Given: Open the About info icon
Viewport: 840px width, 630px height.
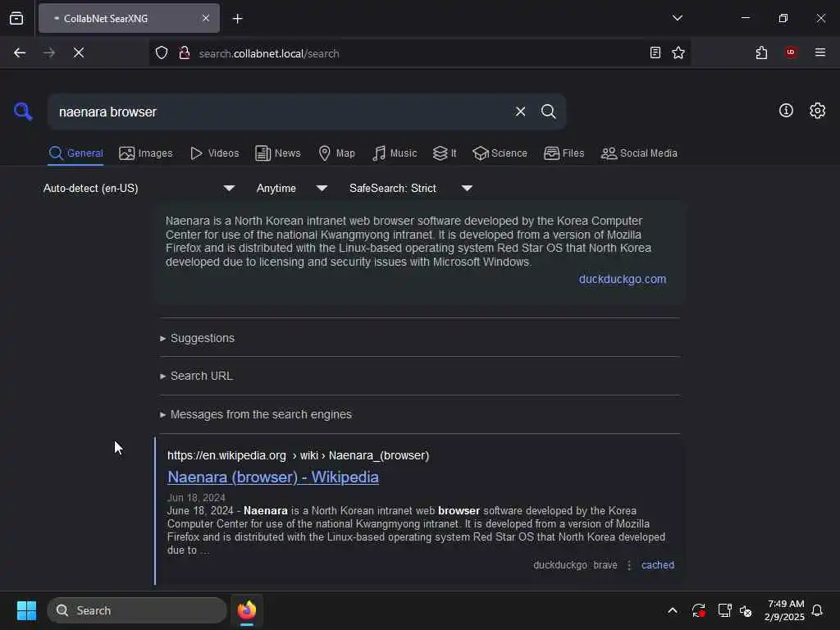Looking at the screenshot, I should 786,111.
